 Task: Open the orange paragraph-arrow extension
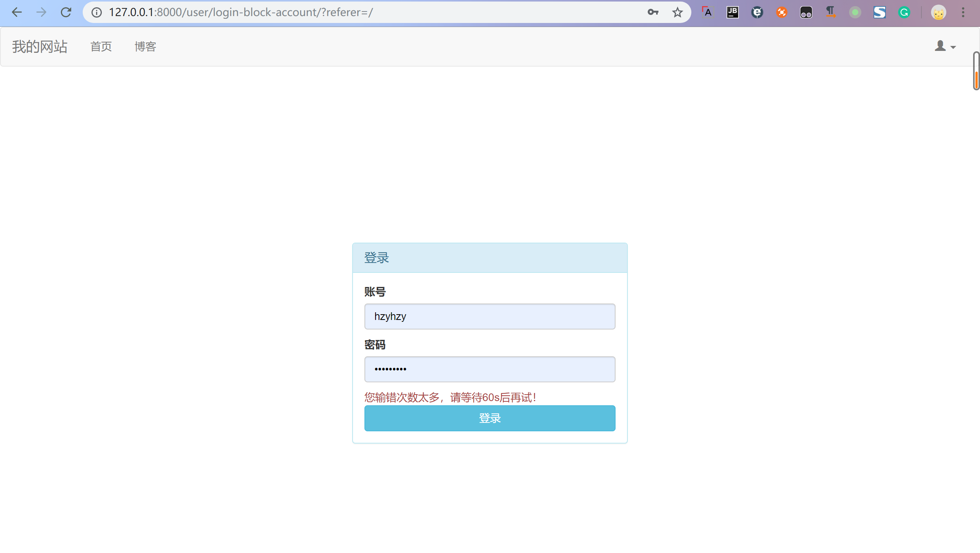click(x=830, y=12)
